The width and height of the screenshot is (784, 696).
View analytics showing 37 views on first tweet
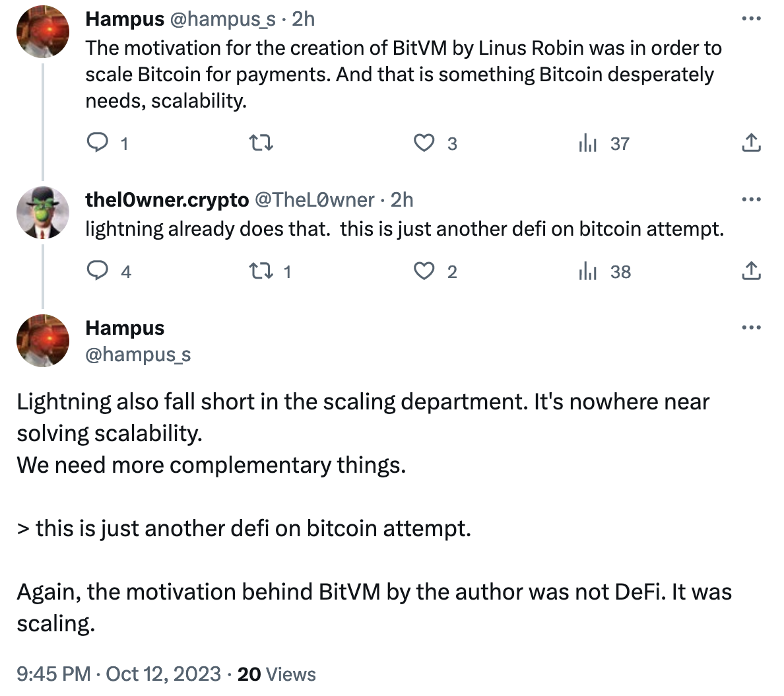(587, 143)
